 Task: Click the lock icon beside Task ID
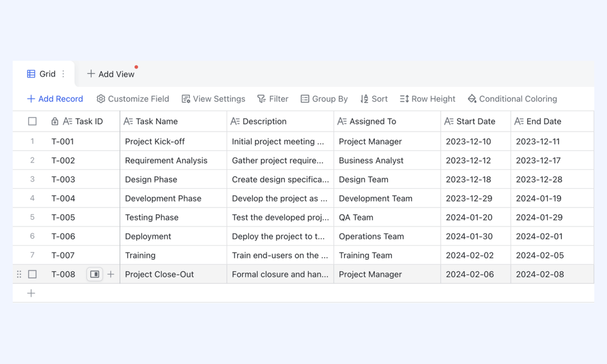pyautogui.click(x=55, y=121)
